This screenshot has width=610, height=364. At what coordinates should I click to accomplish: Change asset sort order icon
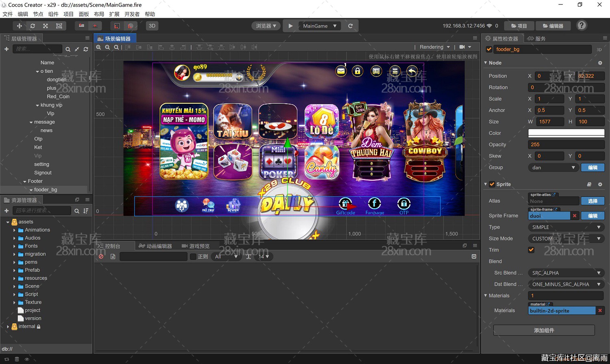pyautogui.click(x=86, y=211)
